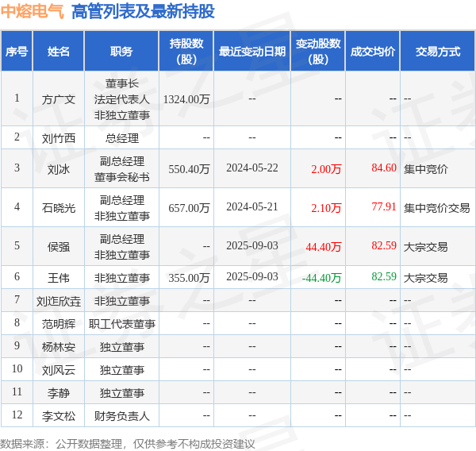
Task: Click the red 44.40万 change value
Action: [324, 247]
